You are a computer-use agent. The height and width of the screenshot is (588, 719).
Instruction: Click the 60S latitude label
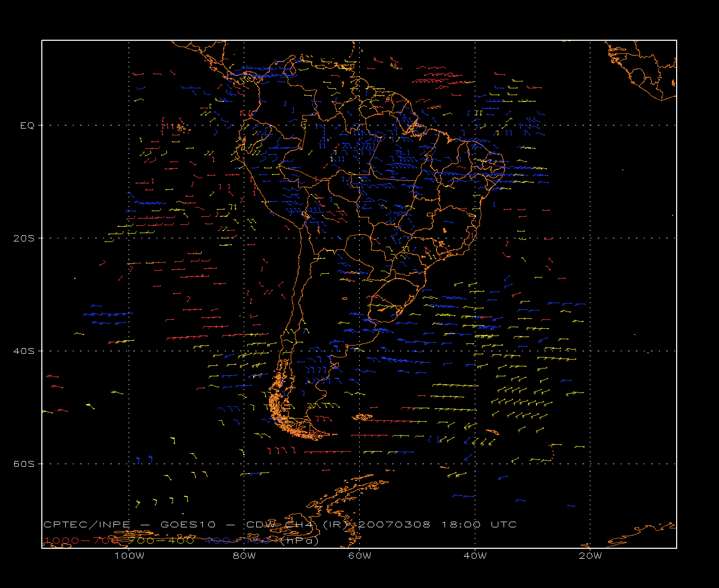point(24,464)
